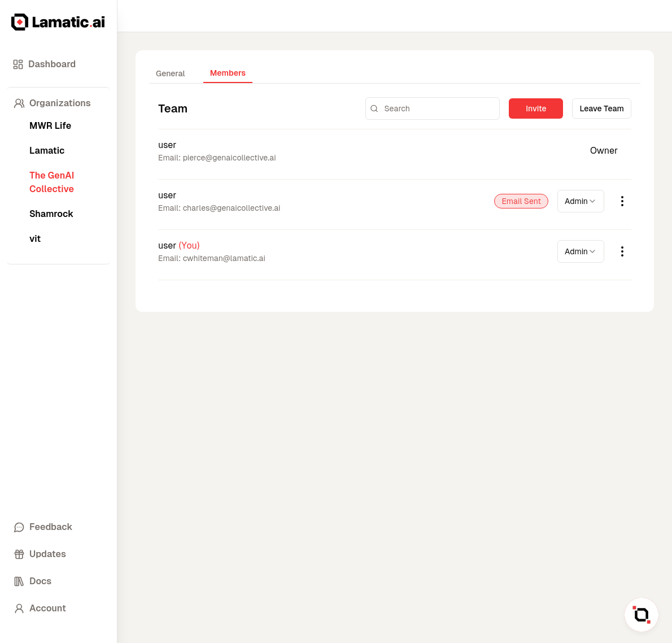Expand the Admin role dropdown for charles

(580, 201)
